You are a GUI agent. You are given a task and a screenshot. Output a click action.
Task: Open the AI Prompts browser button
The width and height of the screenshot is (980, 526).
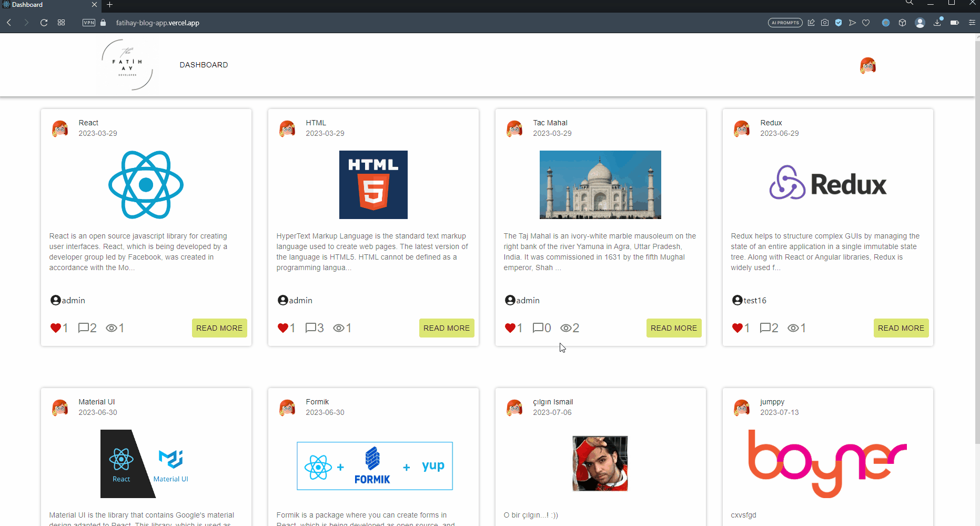(x=785, y=23)
